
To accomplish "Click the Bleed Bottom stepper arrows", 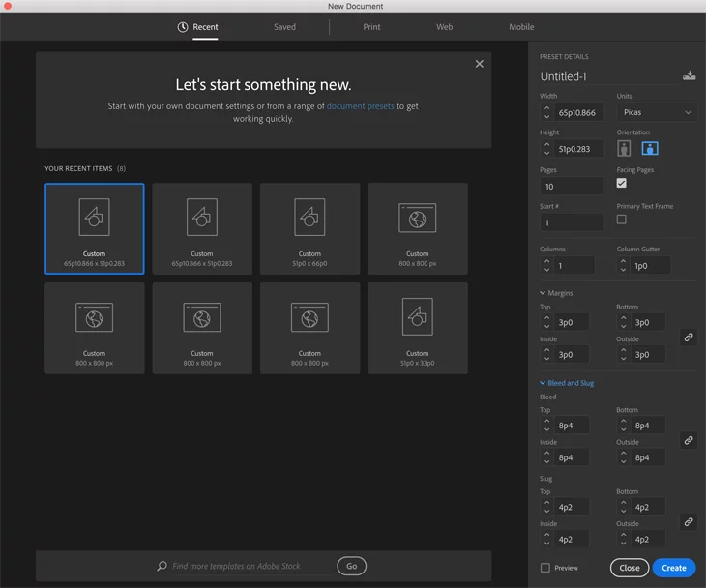I will click(x=623, y=426).
